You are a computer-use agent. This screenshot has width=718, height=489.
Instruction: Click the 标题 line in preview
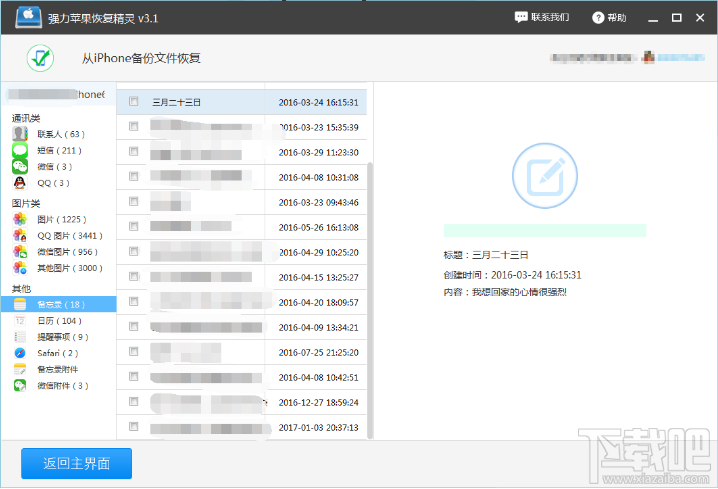pos(486,255)
